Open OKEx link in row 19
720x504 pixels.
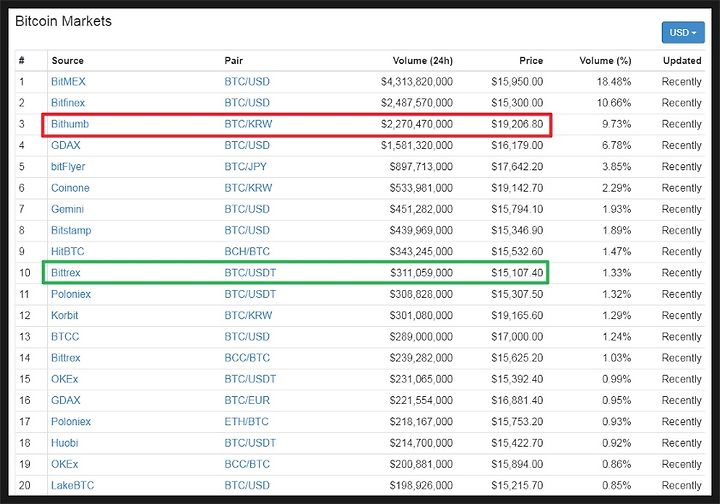[65, 464]
